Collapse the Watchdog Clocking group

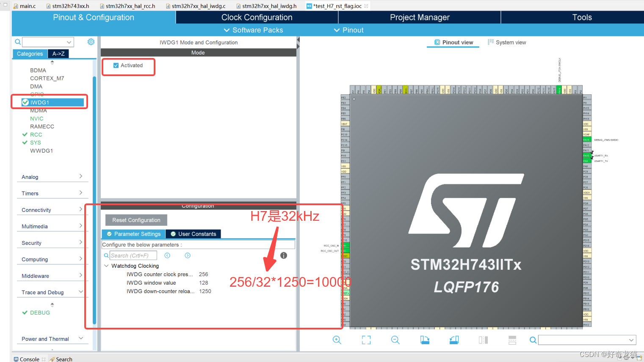point(106,266)
